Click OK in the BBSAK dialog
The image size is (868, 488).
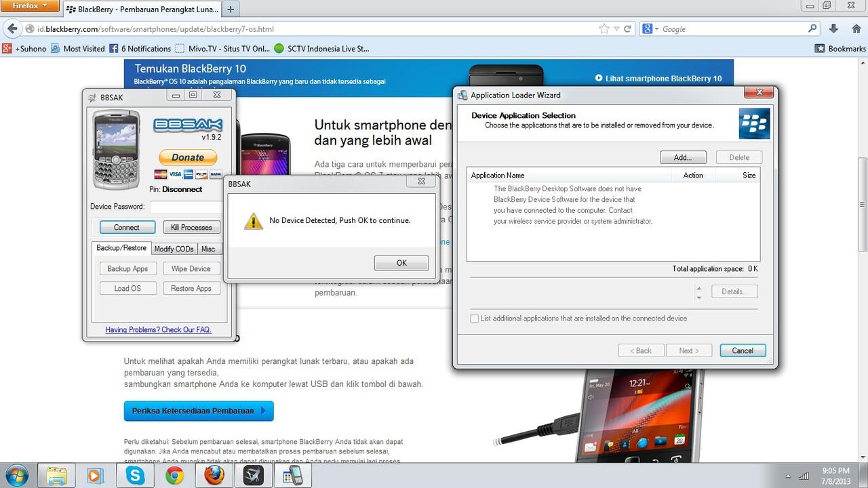pos(401,263)
